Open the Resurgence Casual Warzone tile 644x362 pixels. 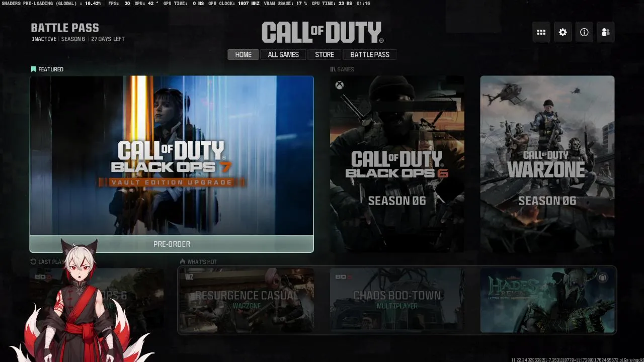[x=247, y=300]
